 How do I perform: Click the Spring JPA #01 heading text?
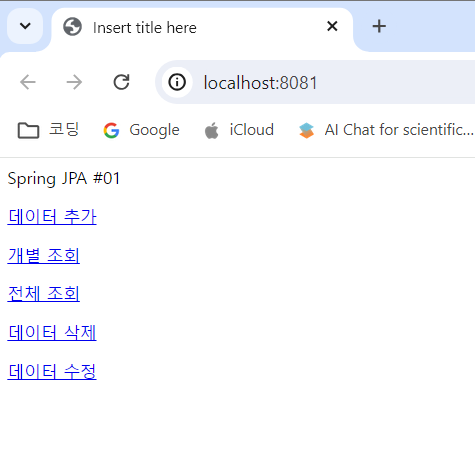[64, 179]
